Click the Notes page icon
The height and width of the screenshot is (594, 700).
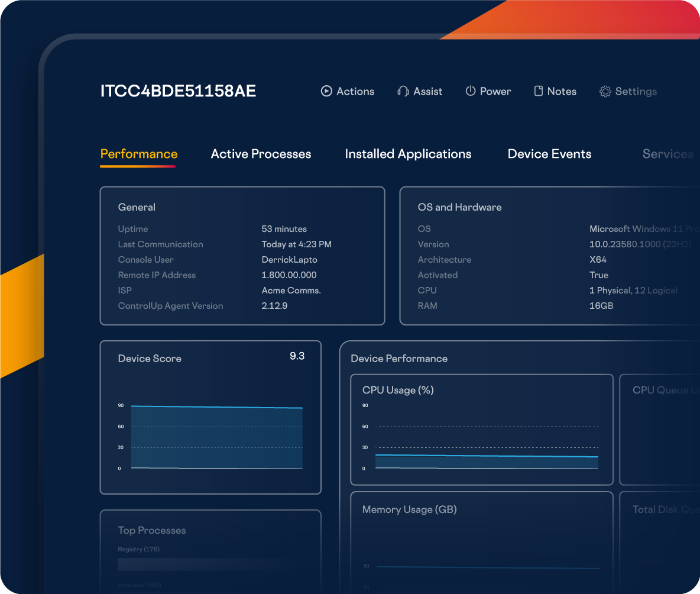pos(538,91)
